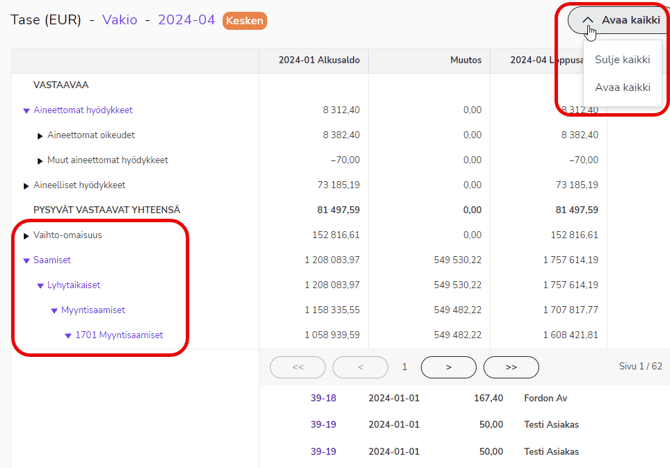Expand the Aineelliset hyödykkeet arrow
This screenshot has height=468, width=670.
27,185
